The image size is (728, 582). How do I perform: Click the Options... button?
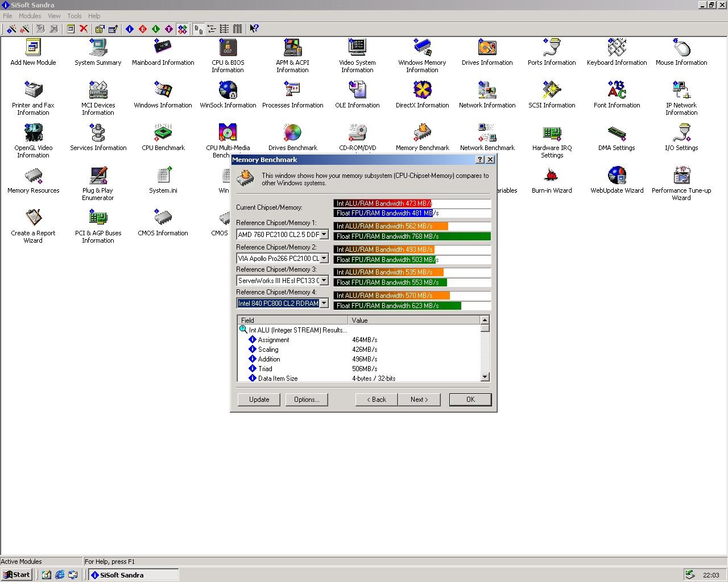307,400
